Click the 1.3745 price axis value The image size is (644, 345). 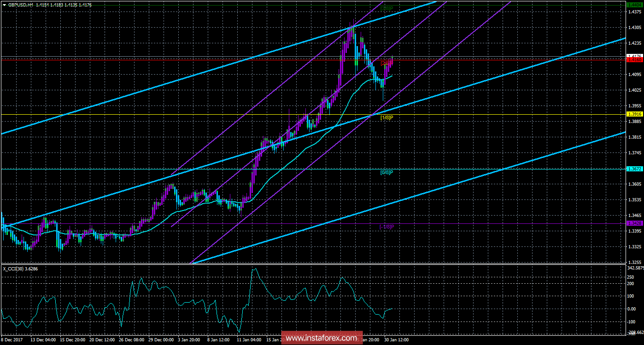tap(634, 152)
